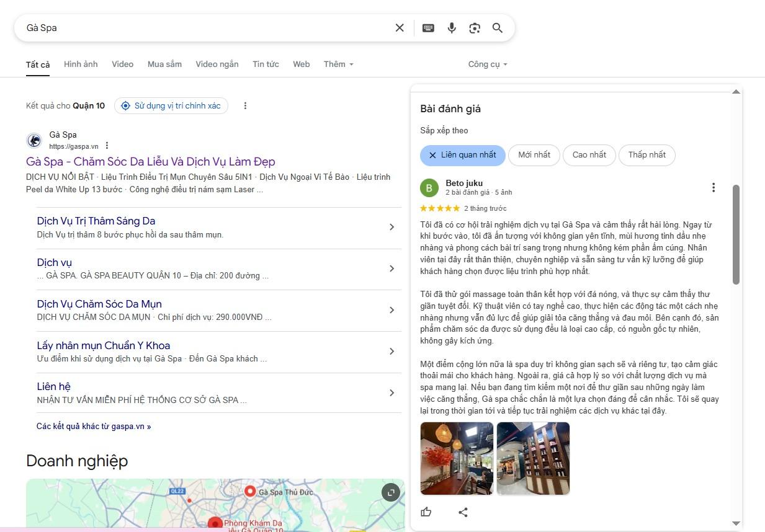This screenshot has width=765, height=532.
Task: Remove the Liên quan nhất sort filter
Action: (432, 155)
